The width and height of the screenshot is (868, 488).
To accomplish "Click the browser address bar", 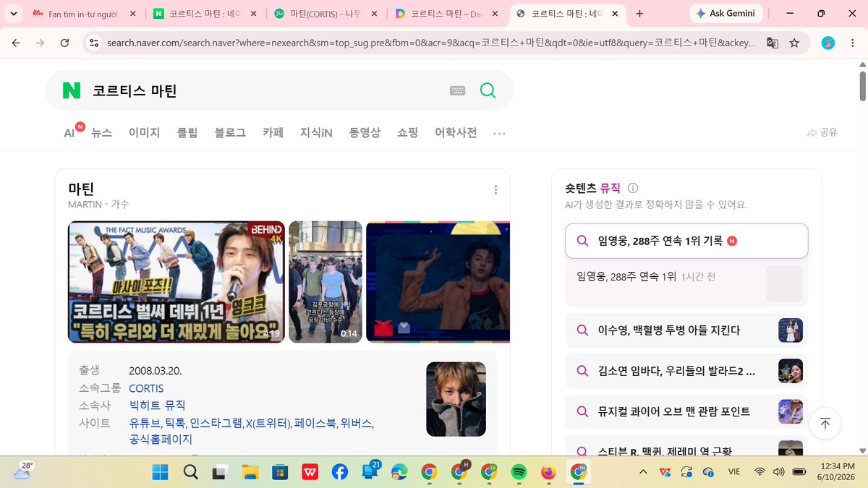I will tap(430, 43).
